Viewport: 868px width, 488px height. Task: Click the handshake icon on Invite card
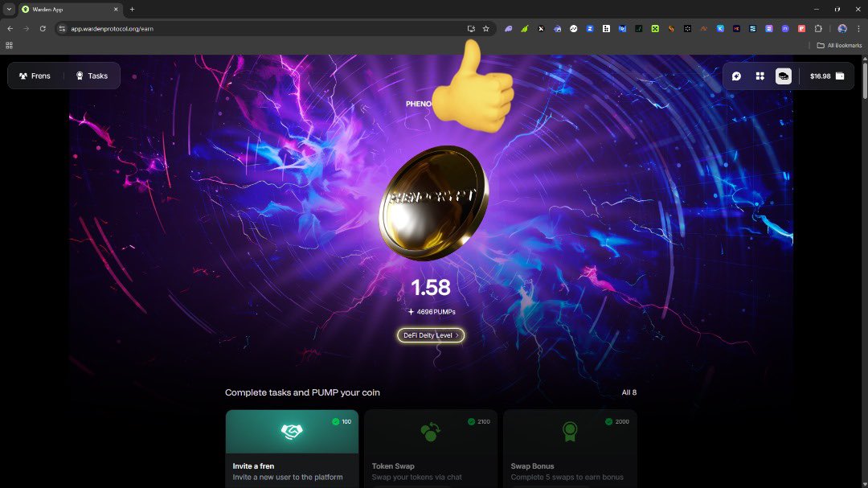(x=292, y=432)
